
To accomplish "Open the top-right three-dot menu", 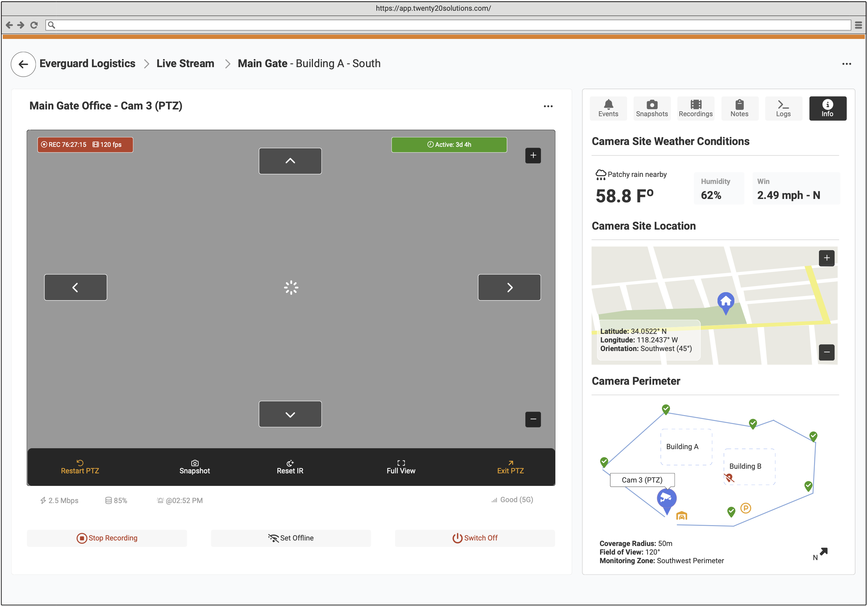I will point(847,64).
